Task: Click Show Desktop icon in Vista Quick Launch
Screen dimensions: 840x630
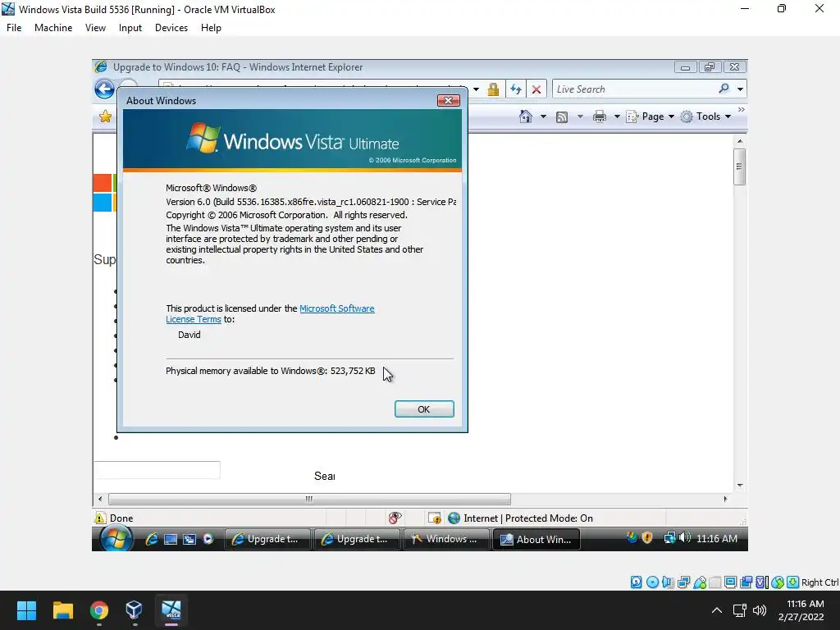Action: pyautogui.click(x=171, y=540)
